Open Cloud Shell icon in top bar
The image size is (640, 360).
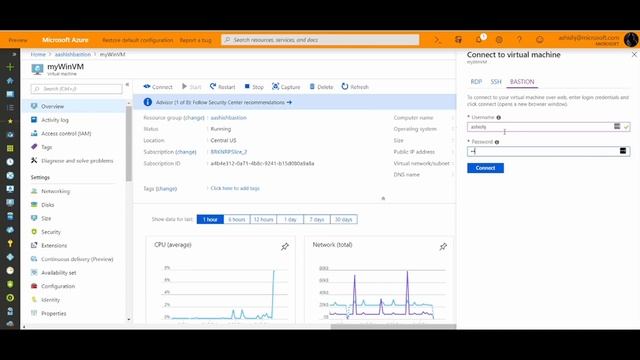(438, 40)
